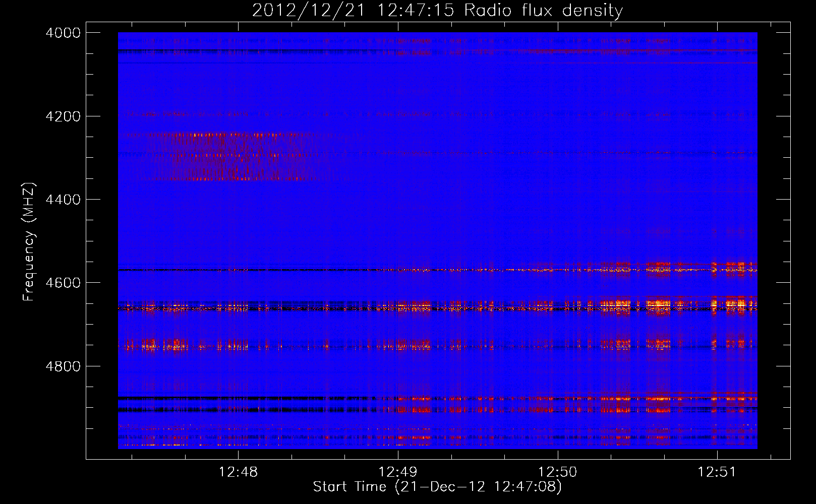Click the 12:48 time tick label
The width and height of the screenshot is (816, 504).
tap(238, 472)
